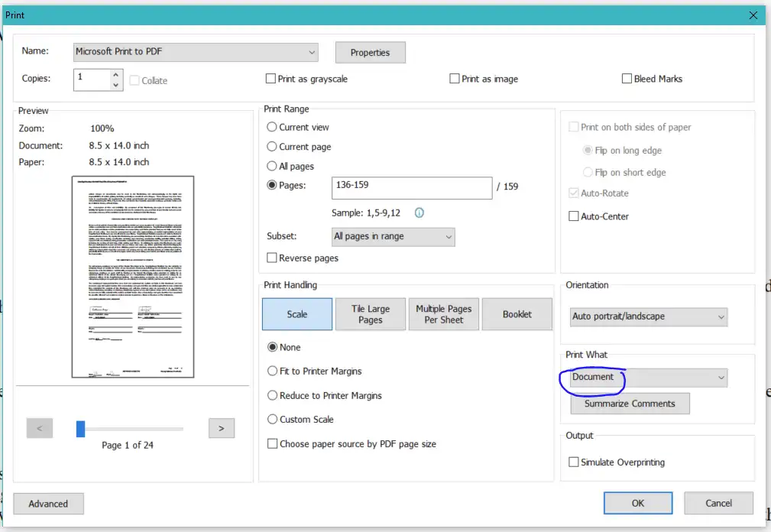This screenshot has height=532, width=771.
Task: Choose Multiple Pages Per Sheet handling
Action: point(443,313)
